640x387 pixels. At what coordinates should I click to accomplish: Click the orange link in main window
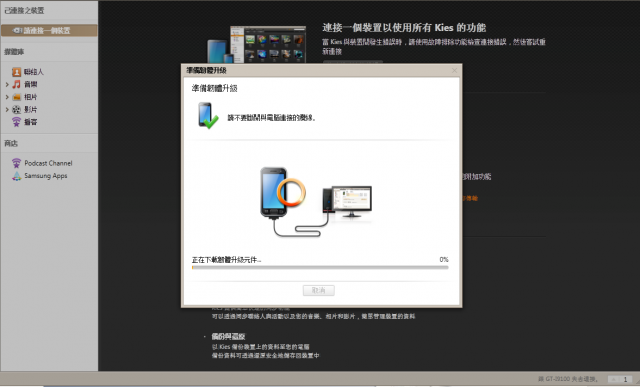[470, 198]
